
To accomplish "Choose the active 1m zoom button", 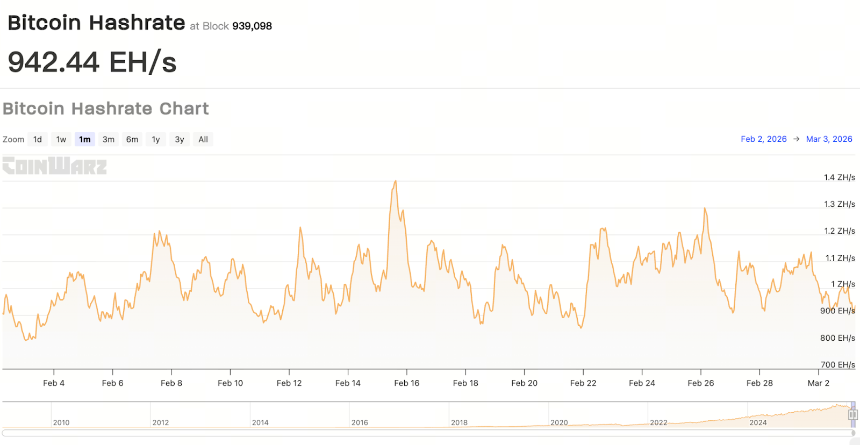I will coord(84,139).
